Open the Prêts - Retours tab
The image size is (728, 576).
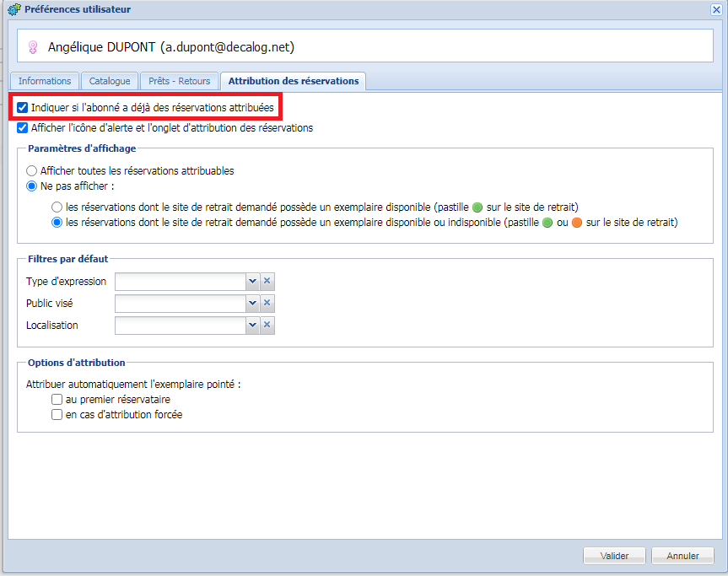pyautogui.click(x=179, y=81)
